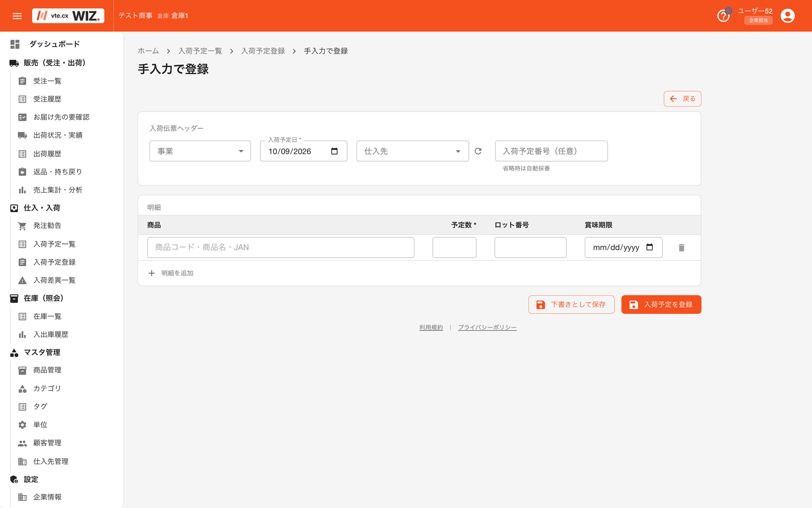Go to 入荷予定一覧 breadcrumb
This screenshot has height=508, width=812.
pos(200,51)
